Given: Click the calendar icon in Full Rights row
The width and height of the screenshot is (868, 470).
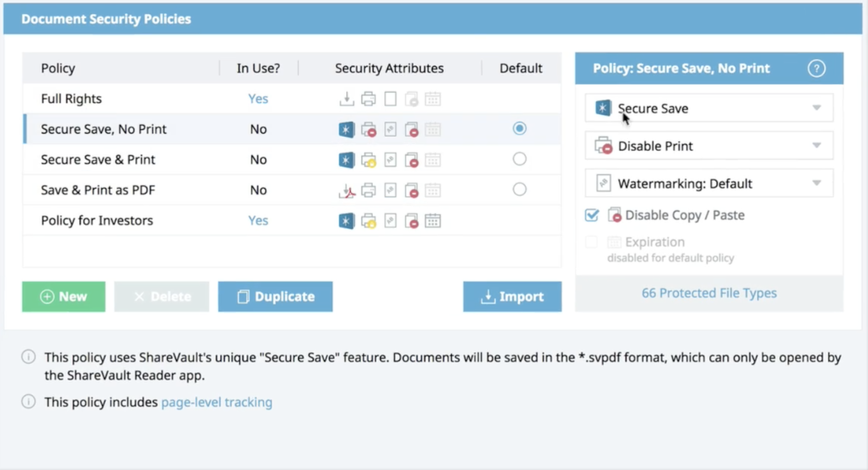Looking at the screenshot, I should [433, 99].
